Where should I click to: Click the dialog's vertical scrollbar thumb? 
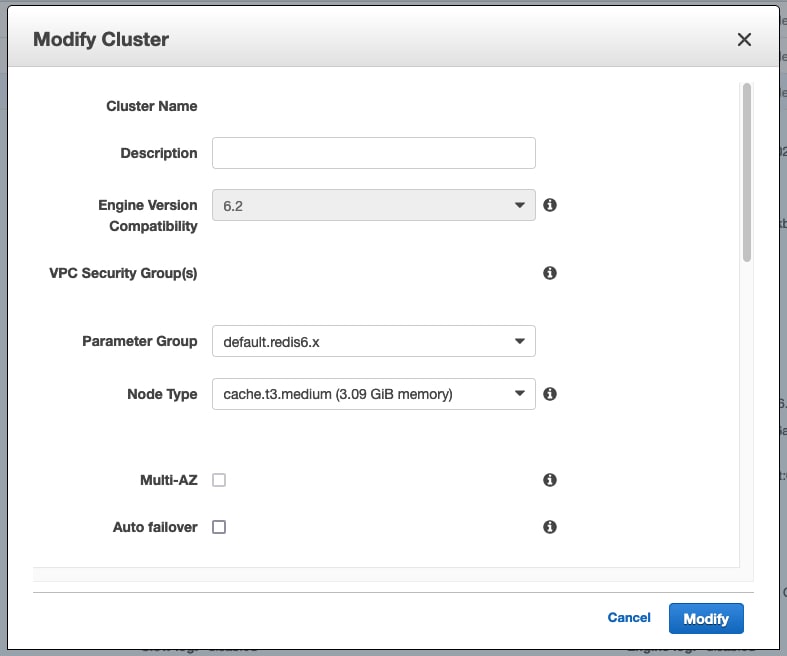click(x=746, y=172)
